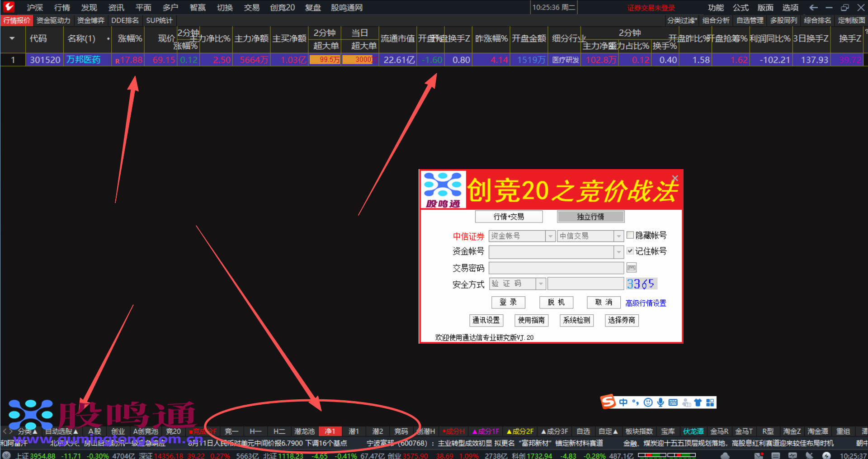The height and width of the screenshot is (459, 868).
Task: Click the back arrow icon in title bar
Action: click(x=813, y=7)
